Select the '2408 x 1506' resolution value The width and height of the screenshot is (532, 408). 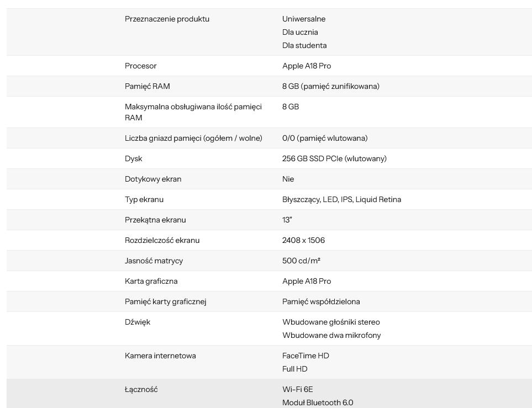[x=303, y=240]
